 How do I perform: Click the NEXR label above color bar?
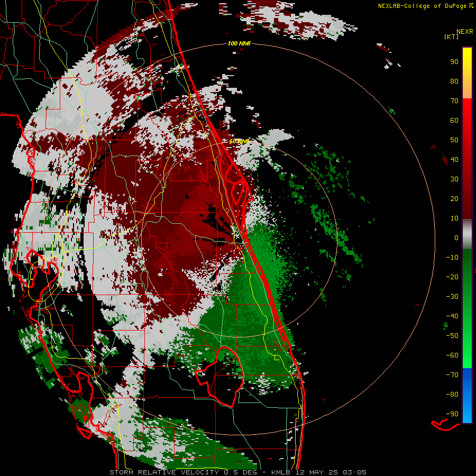(x=464, y=32)
